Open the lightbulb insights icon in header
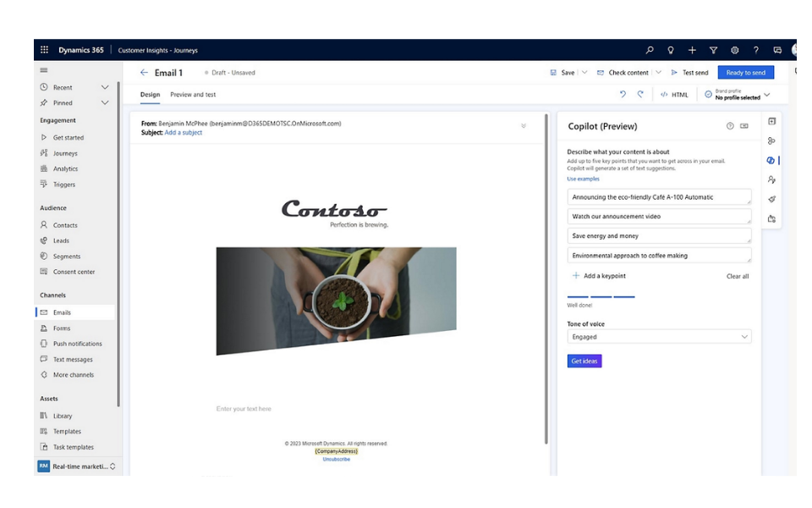 [x=671, y=50]
